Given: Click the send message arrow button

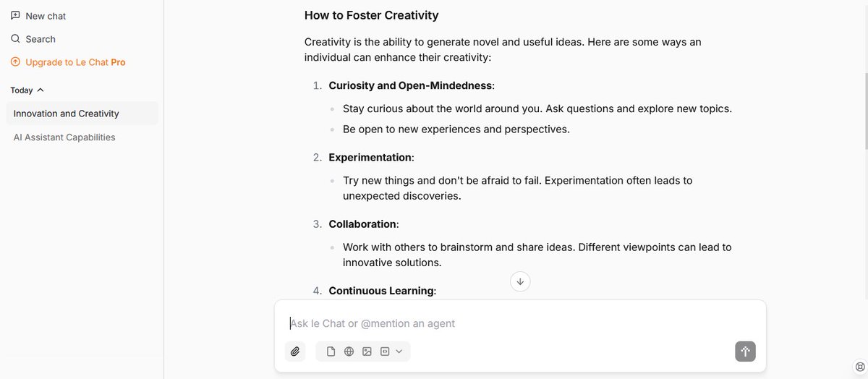Looking at the screenshot, I should 746,352.
